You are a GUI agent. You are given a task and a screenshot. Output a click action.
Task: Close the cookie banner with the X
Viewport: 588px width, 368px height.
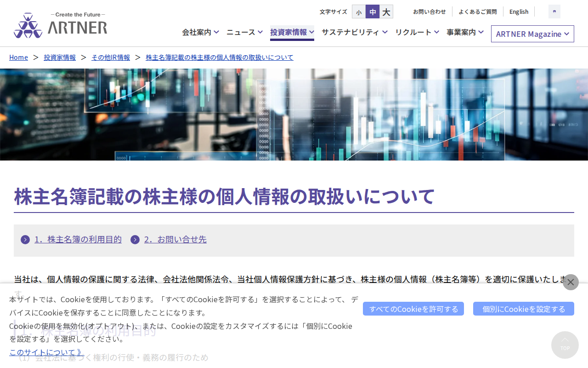click(x=571, y=282)
